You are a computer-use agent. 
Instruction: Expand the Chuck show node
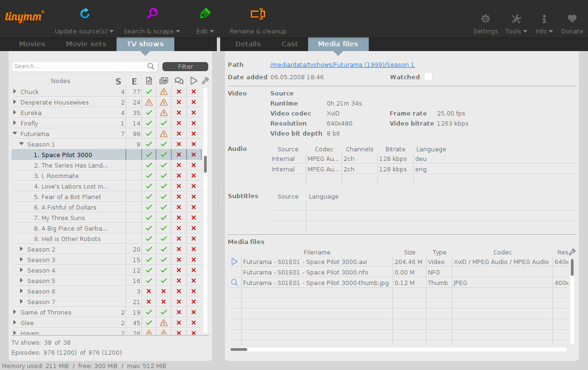coord(15,92)
